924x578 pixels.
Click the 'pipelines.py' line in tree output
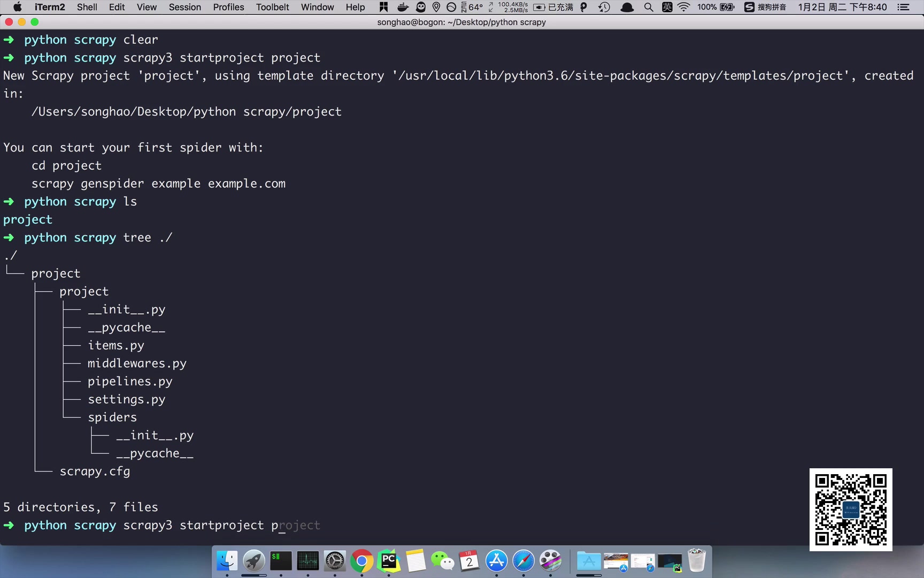[130, 382]
